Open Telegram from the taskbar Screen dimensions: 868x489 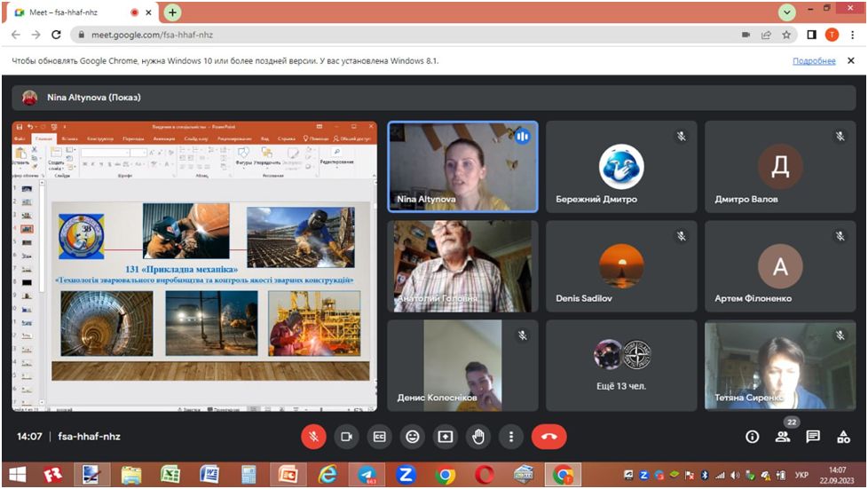pyautogui.click(x=367, y=475)
